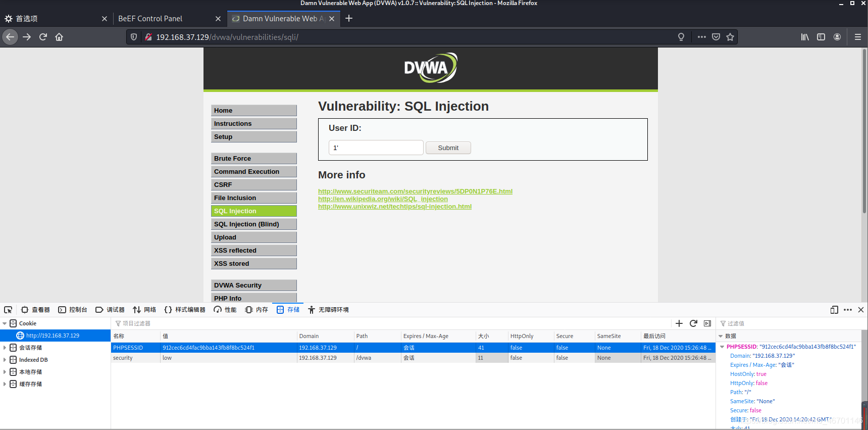
Task: Refresh the storage items list
Action: point(693,323)
